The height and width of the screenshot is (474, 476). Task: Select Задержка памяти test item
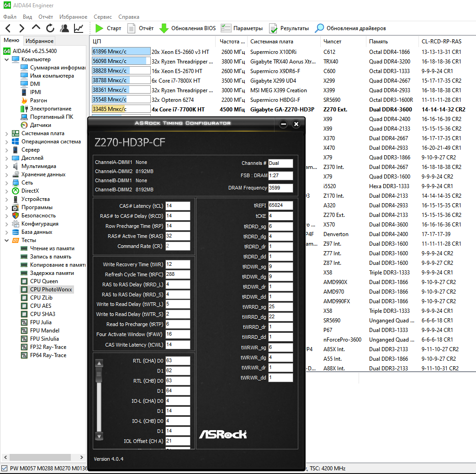pyautogui.click(x=47, y=273)
